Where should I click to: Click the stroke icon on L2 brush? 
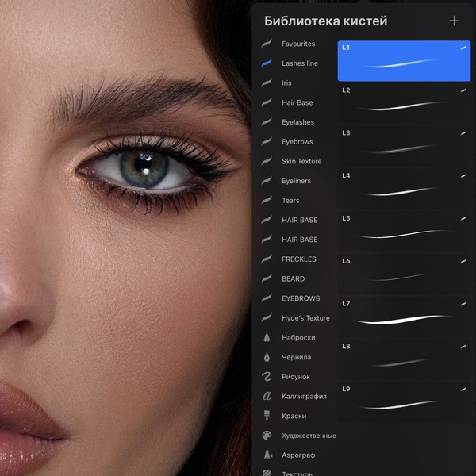463,90
